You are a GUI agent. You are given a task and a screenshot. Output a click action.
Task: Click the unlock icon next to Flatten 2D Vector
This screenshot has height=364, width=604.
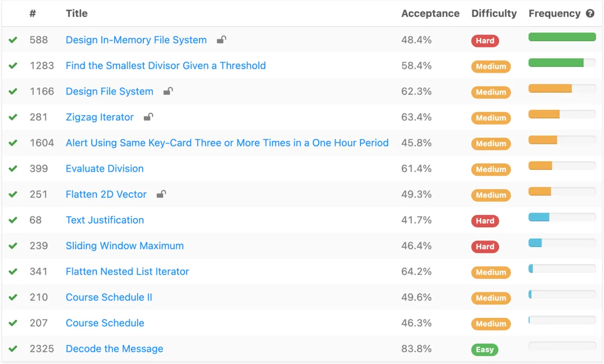[162, 194]
